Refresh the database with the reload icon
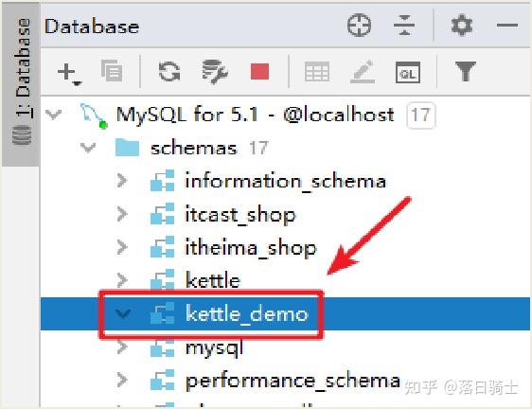The image size is (532, 409). [x=169, y=72]
